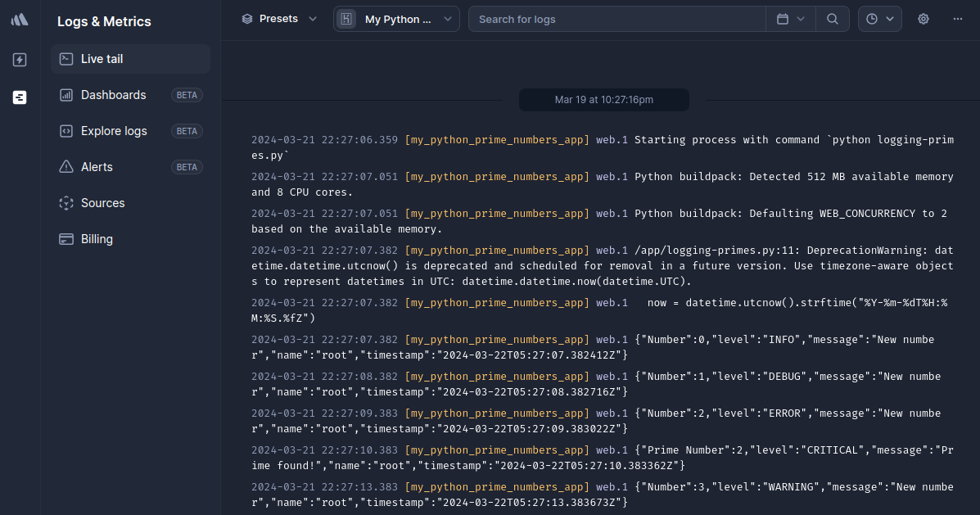This screenshot has height=515, width=980.
Task: Click the Sources icon in the sidebar
Action: (x=65, y=203)
